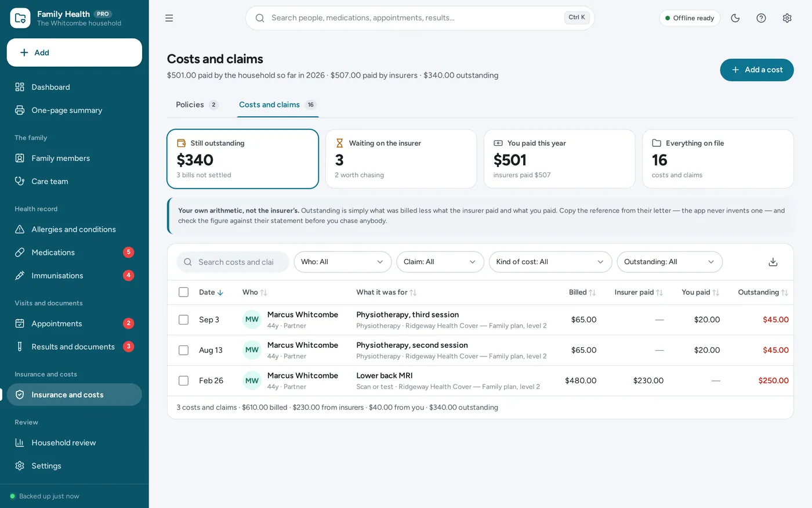Click MW avatar on the Aug 13 row
Viewport: 812px width, 508px height.
[252, 350]
